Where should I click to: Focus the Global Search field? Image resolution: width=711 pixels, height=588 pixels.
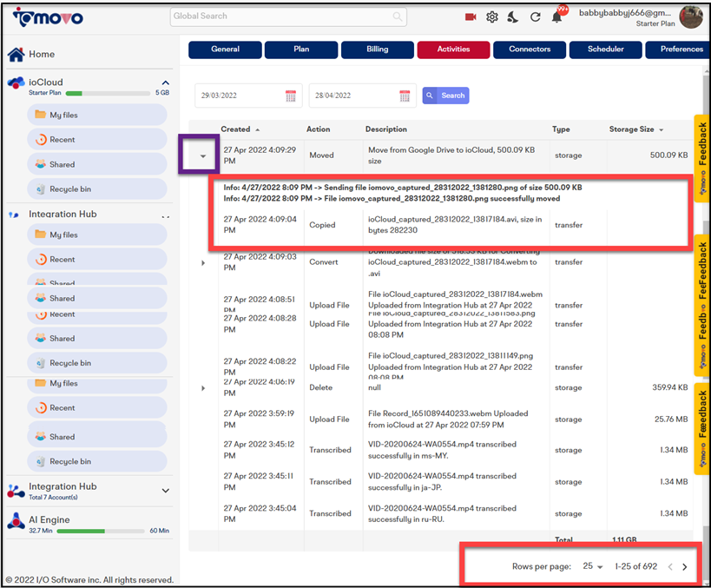(x=288, y=17)
